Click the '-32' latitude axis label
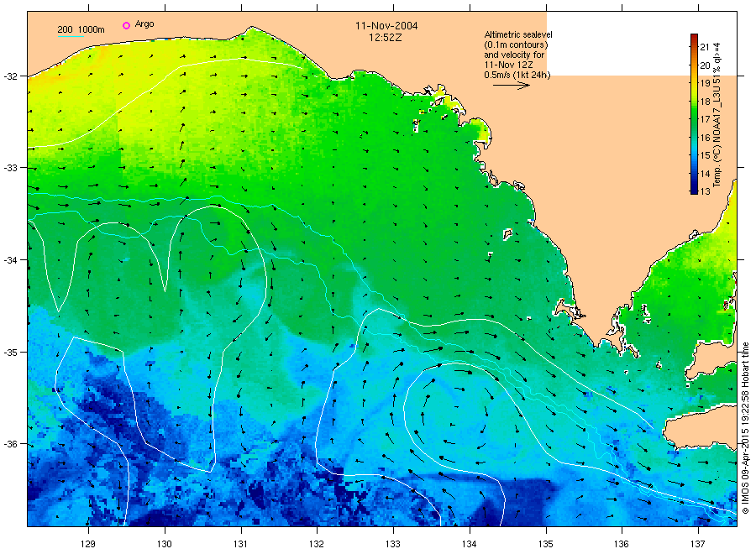The image size is (756, 554). coord(11,76)
